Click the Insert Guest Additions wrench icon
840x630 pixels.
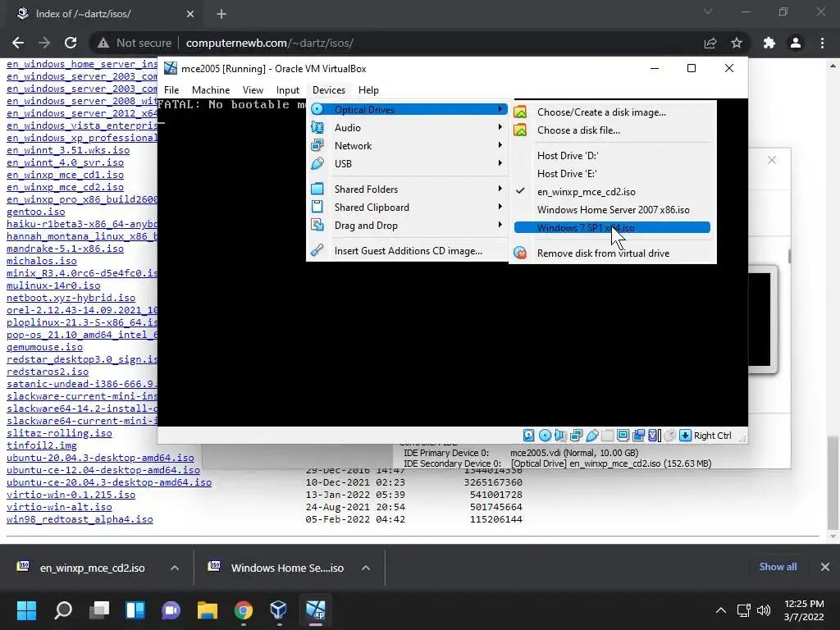317,250
